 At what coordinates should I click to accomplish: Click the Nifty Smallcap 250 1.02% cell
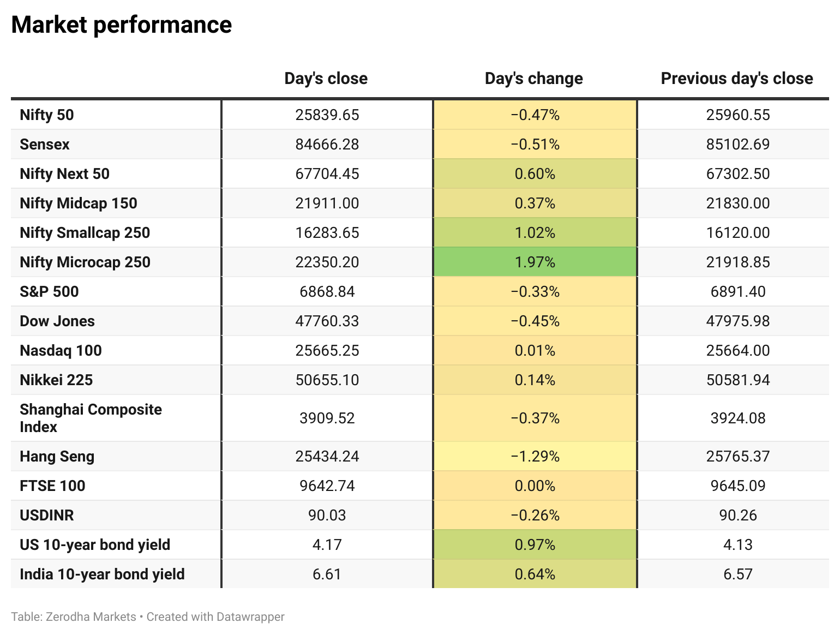coord(535,232)
